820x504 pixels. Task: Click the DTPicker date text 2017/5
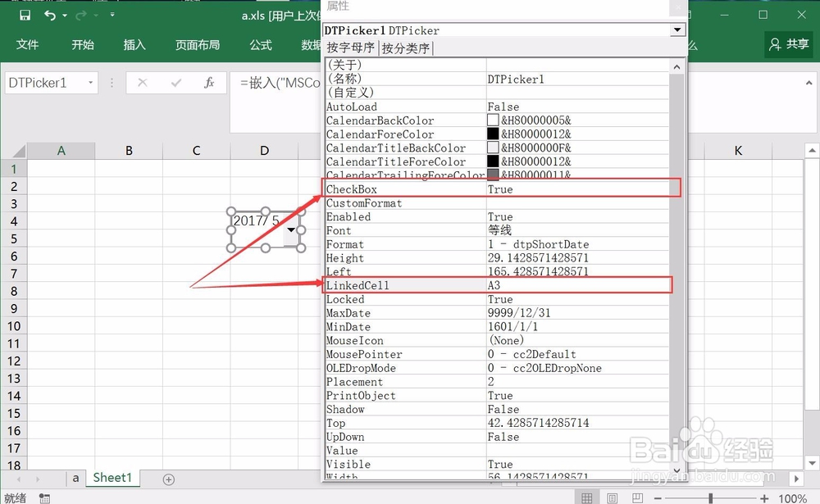[x=256, y=220]
